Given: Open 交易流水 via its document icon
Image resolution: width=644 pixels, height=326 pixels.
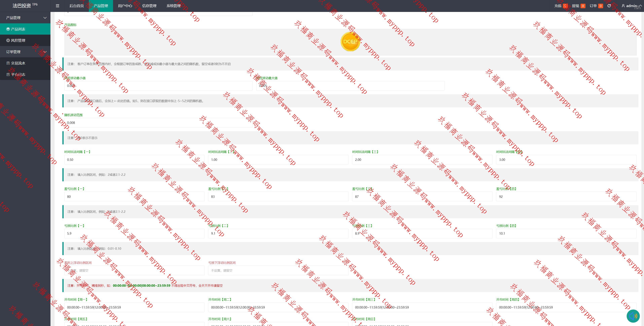Looking at the screenshot, I should coord(8,63).
